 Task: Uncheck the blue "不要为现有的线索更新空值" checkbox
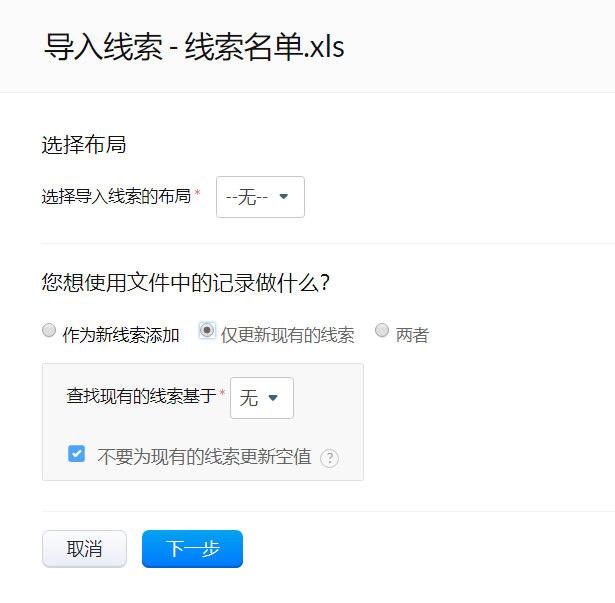[76, 454]
